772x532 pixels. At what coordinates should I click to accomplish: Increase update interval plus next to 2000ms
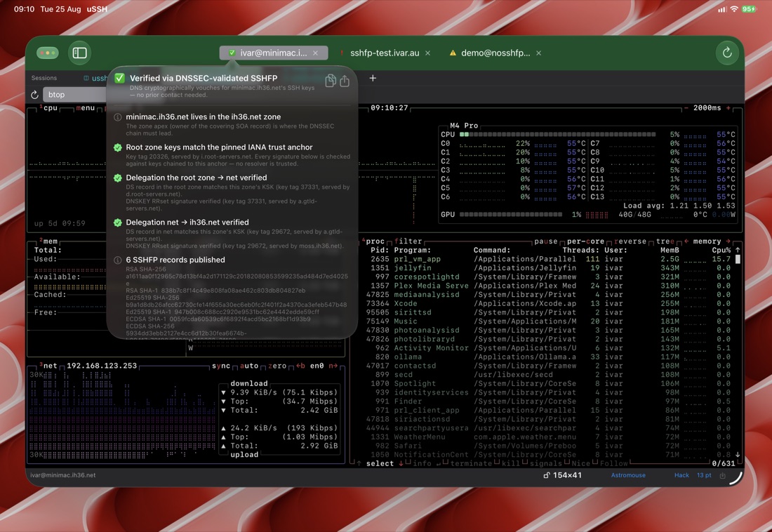click(728, 108)
